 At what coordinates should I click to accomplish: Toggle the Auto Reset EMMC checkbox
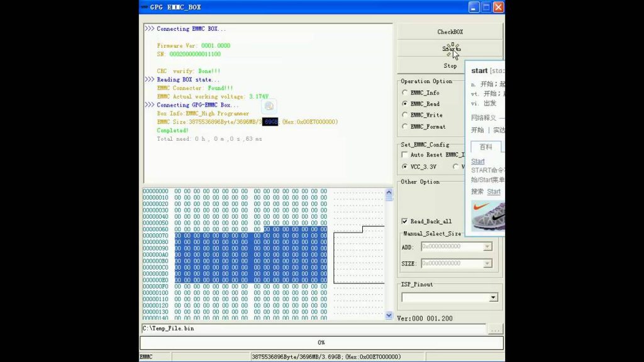405,155
